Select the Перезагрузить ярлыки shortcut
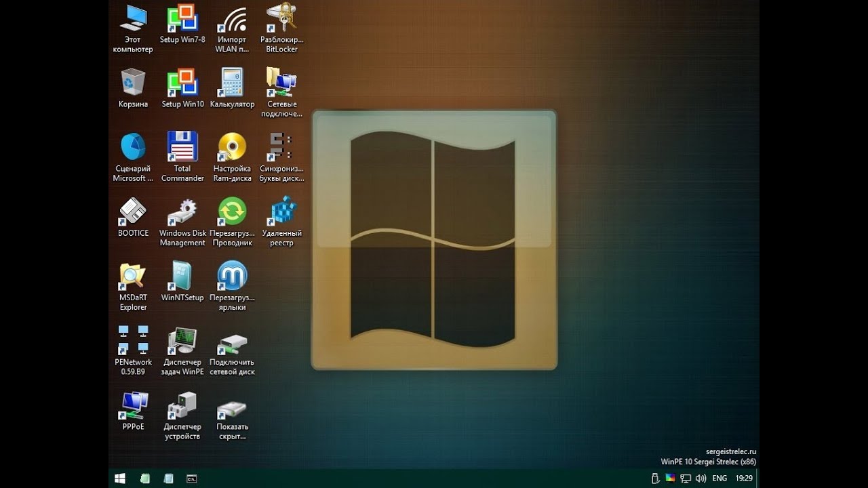Viewport: 868px width, 488px height. [232, 286]
